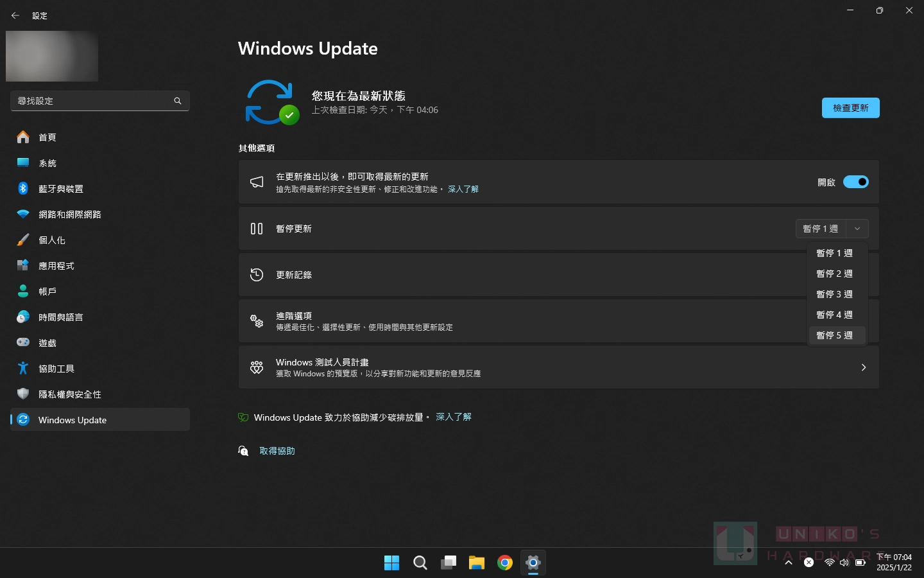924x578 pixels.
Task: Click the 您現在為最新狀態 status text
Action: pos(359,96)
